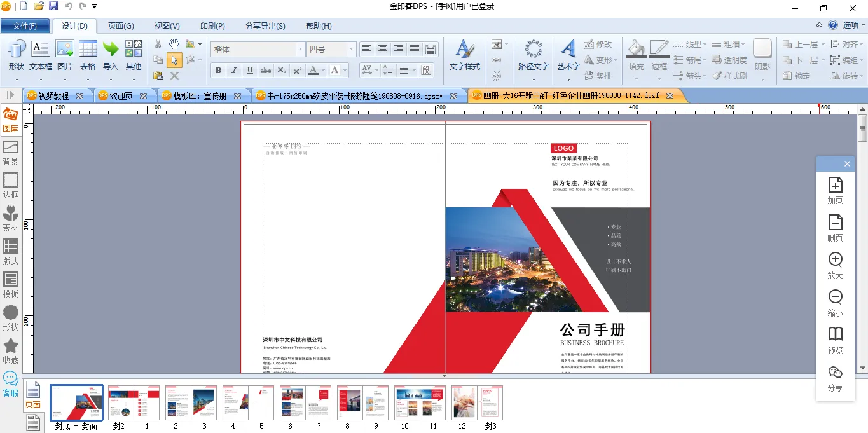
Task: Select the page 2-3 spread thumbnail
Action: [191, 402]
